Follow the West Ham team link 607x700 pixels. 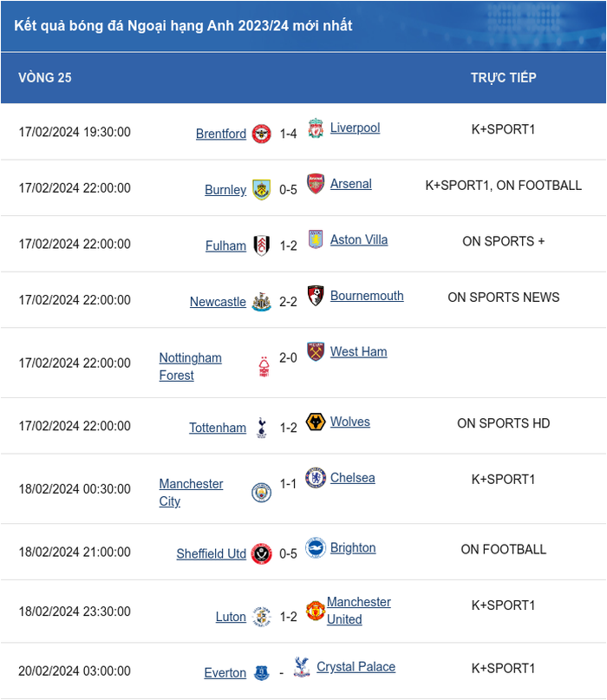click(358, 352)
